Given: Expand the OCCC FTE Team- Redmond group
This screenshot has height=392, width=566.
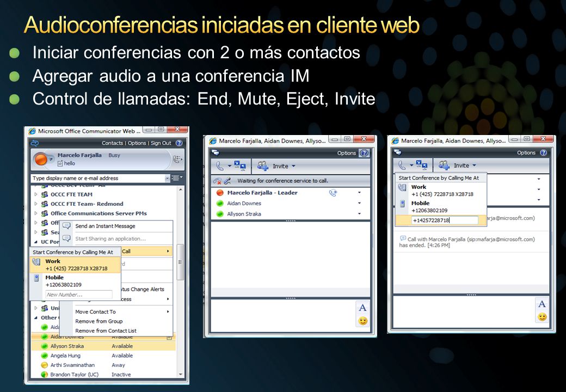Looking at the screenshot, I should pyautogui.click(x=36, y=204).
